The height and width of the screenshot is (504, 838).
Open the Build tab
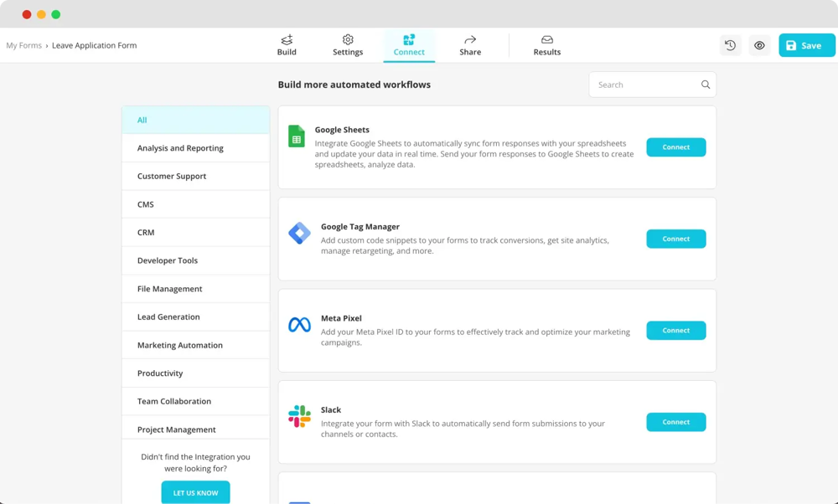(287, 45)
